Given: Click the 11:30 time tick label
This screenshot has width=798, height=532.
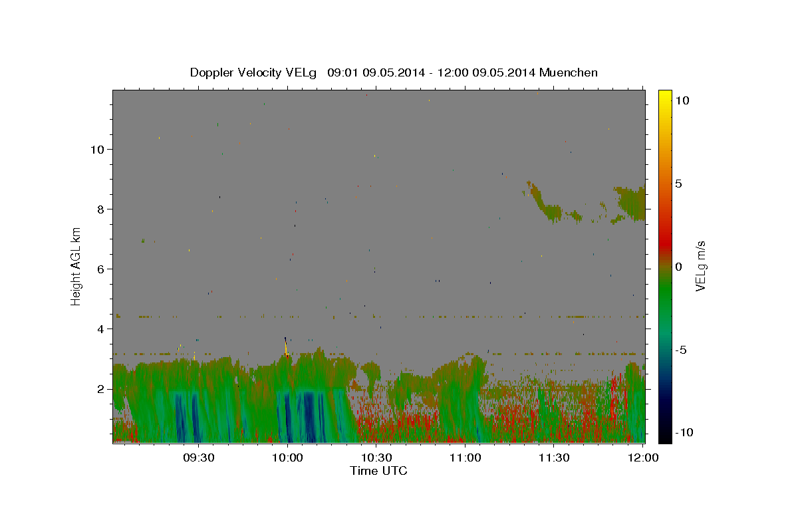Looking at the screenshot, I should pos(554,458).
